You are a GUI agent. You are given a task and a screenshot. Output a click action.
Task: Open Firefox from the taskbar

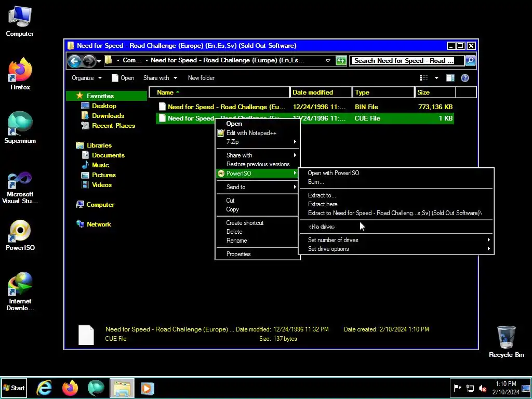(70, 388)
